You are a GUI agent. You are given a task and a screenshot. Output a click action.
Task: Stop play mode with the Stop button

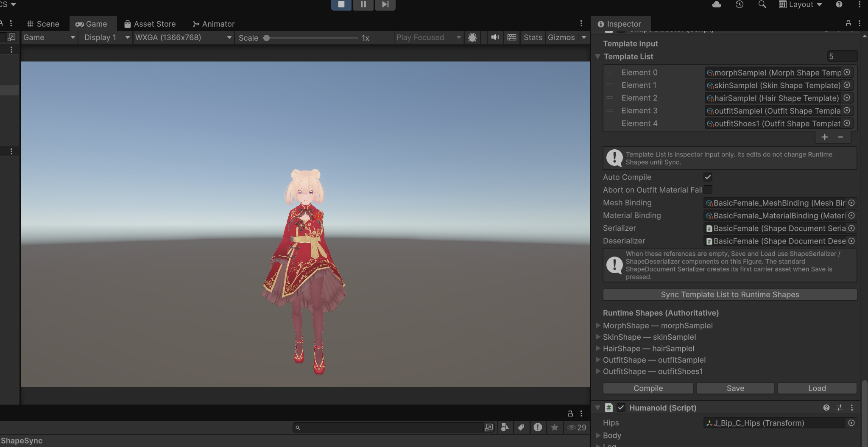pos(341,4)
